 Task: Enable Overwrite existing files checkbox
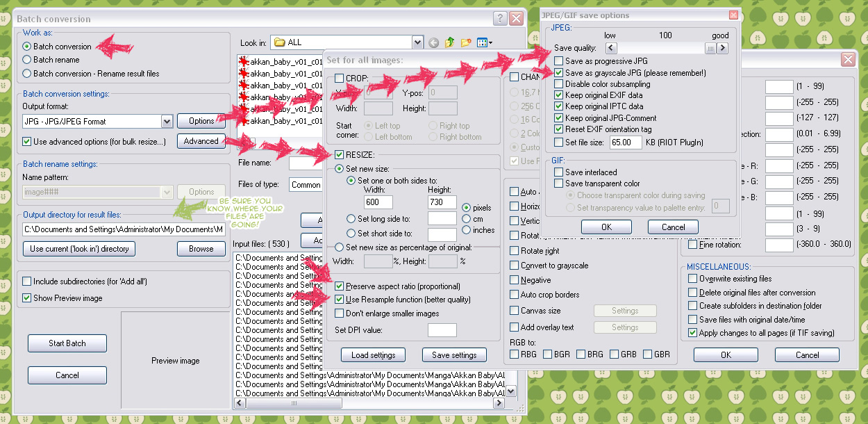(x=693, y=279)
